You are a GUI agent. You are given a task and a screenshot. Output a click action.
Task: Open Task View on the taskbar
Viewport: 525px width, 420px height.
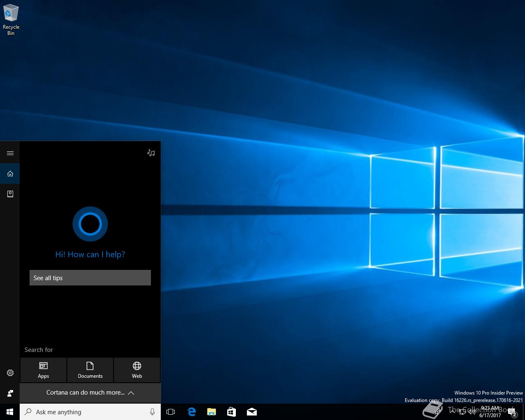tap(171, 412)
